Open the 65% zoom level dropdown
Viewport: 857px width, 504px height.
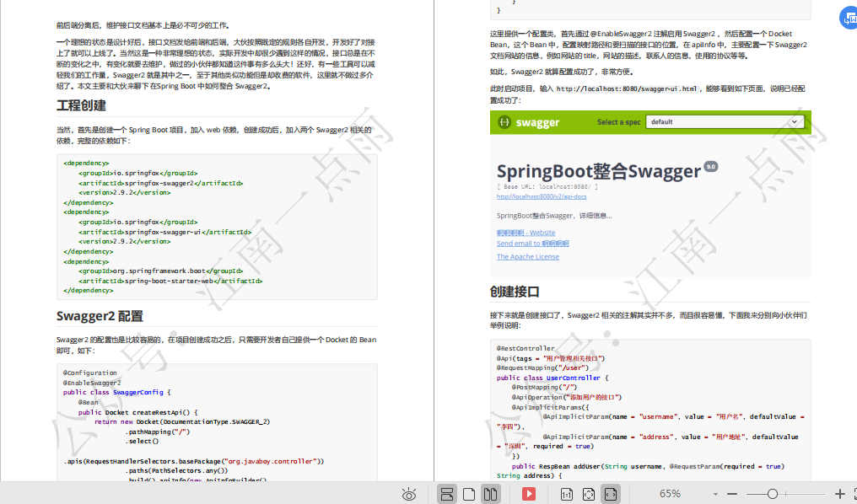(715, 494)
